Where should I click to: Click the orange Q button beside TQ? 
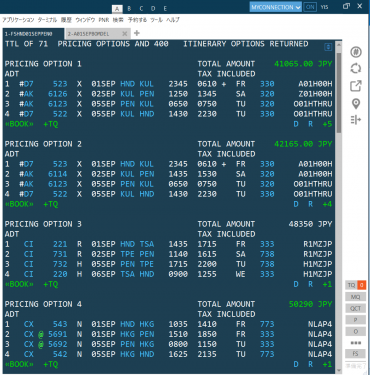362,285
